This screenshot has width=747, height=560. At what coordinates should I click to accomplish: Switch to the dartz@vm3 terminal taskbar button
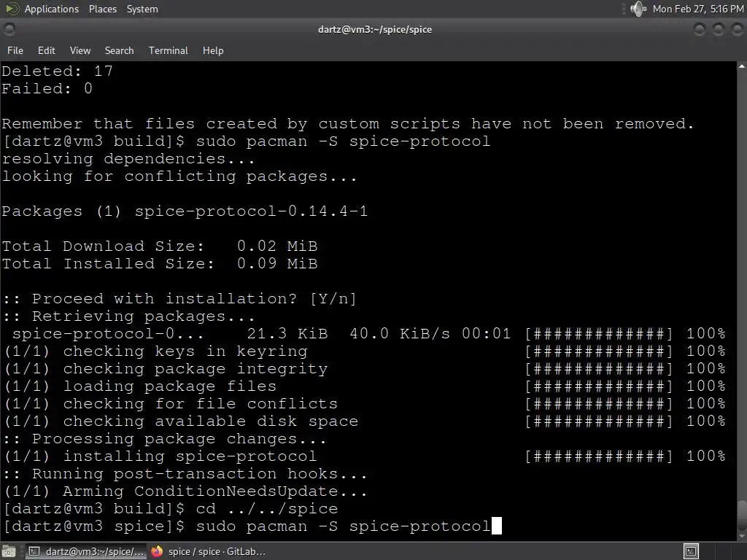point(85,551)
